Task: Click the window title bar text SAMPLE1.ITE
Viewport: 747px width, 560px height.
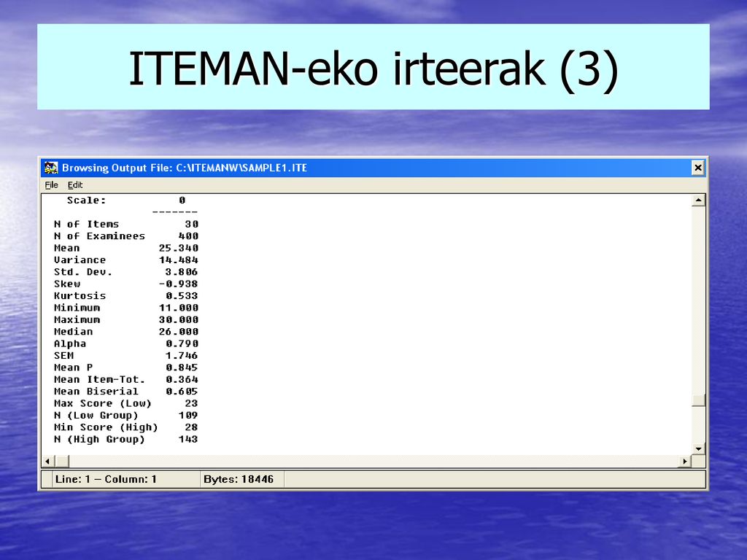Action: pos(274,168)
